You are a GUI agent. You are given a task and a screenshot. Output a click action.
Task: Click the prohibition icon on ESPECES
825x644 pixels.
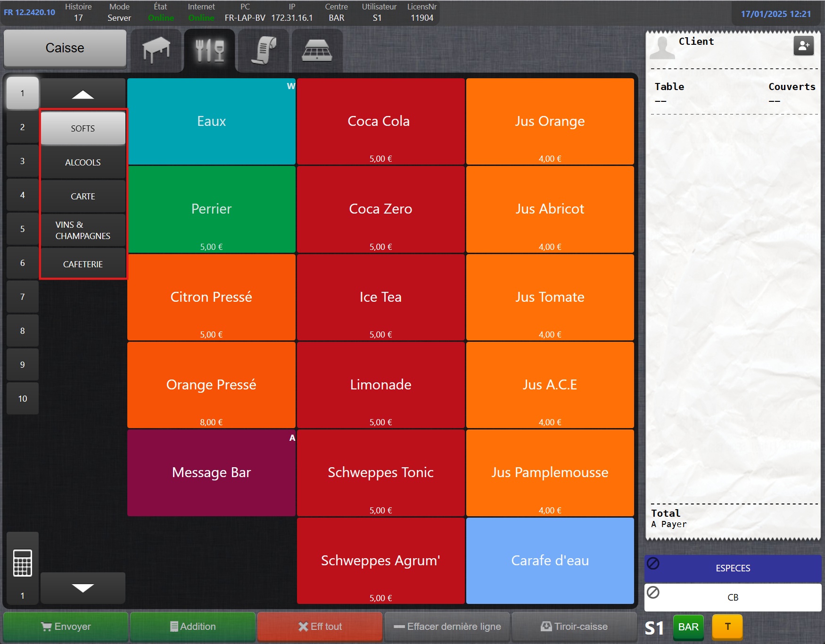[x=653, y=563]
